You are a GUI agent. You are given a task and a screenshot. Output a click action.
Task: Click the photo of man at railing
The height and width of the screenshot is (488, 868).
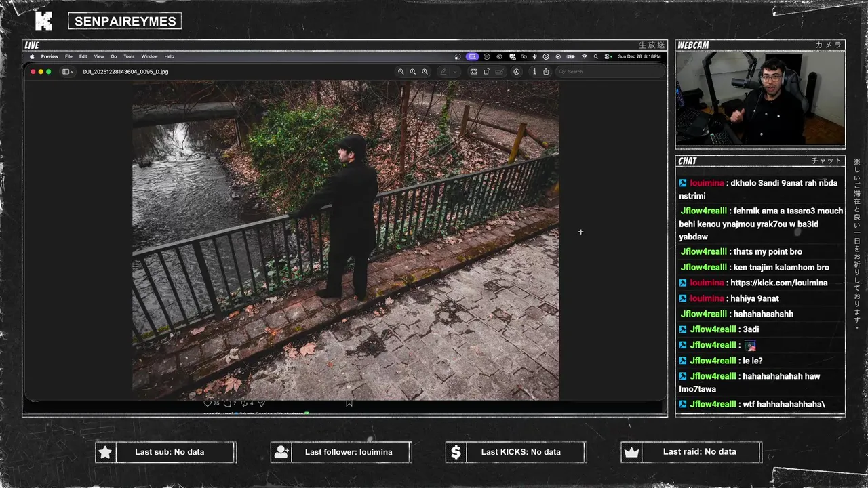pos(346,240)
